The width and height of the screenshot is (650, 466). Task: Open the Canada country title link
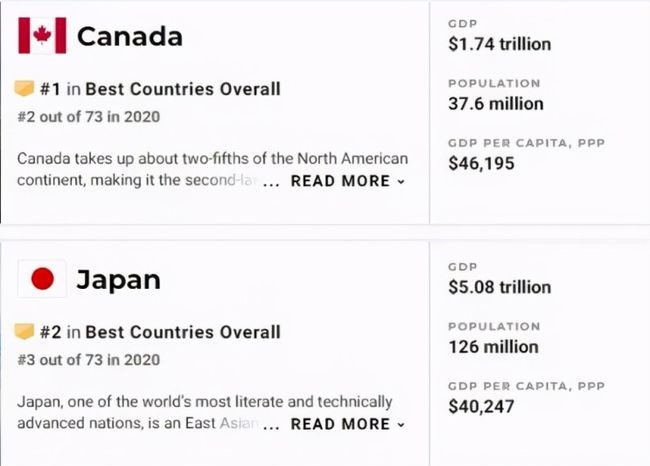pyautogui.click(x=130, y=36)
